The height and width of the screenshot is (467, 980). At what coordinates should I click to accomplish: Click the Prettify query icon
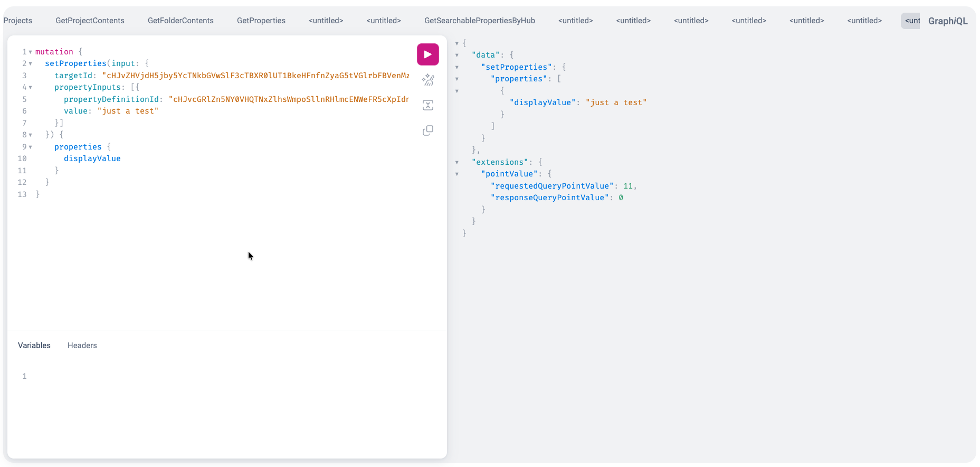[x=427, y=80]
